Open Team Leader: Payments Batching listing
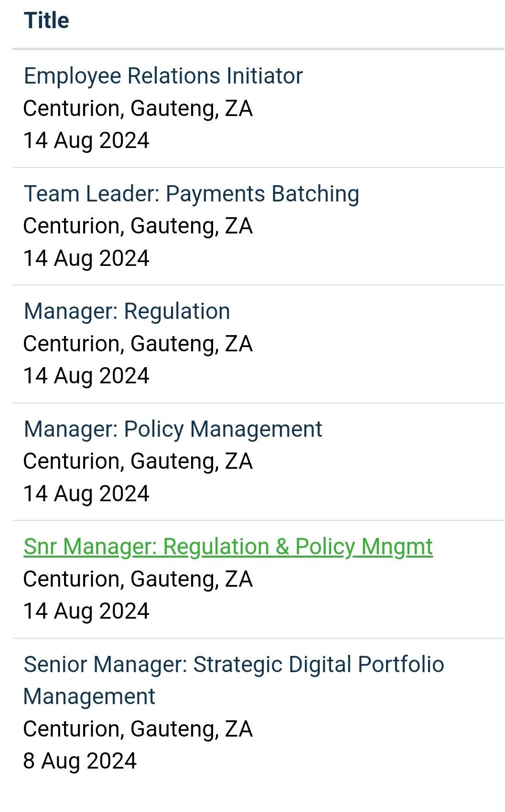This screenshot has width=505, height=812. [192, 194]
